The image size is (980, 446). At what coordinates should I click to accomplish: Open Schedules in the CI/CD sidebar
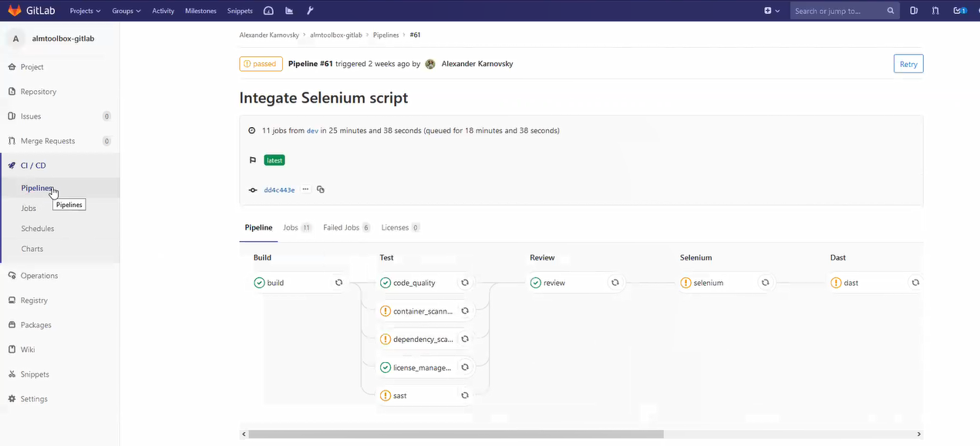38,229
